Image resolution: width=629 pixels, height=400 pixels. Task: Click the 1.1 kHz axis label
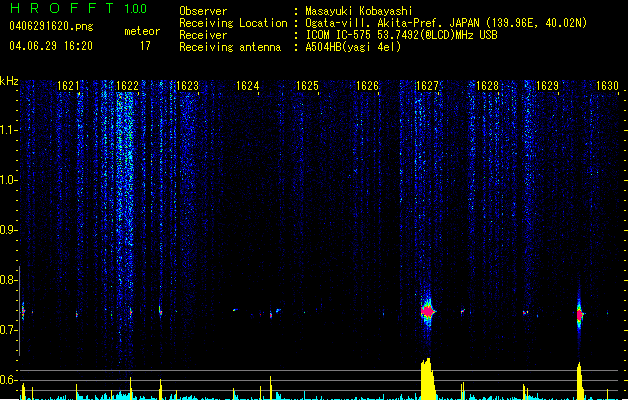click(9, 130)
